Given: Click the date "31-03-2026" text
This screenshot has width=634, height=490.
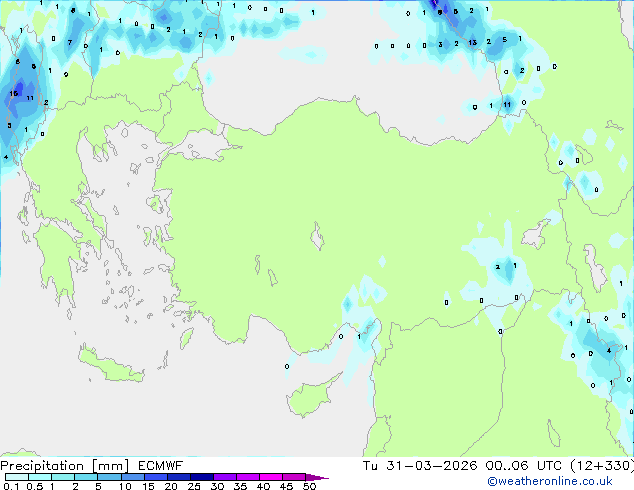Looking at the screenshot, I should point(431,466).
